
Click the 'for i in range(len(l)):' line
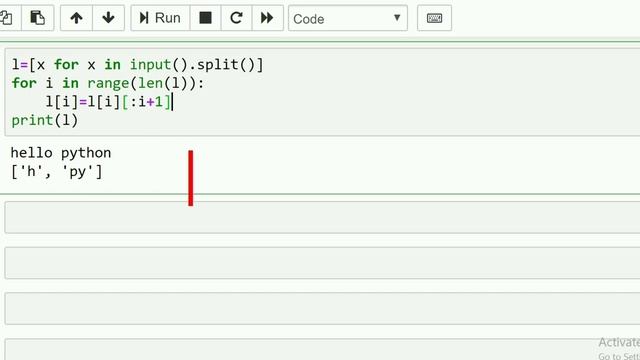108,83
